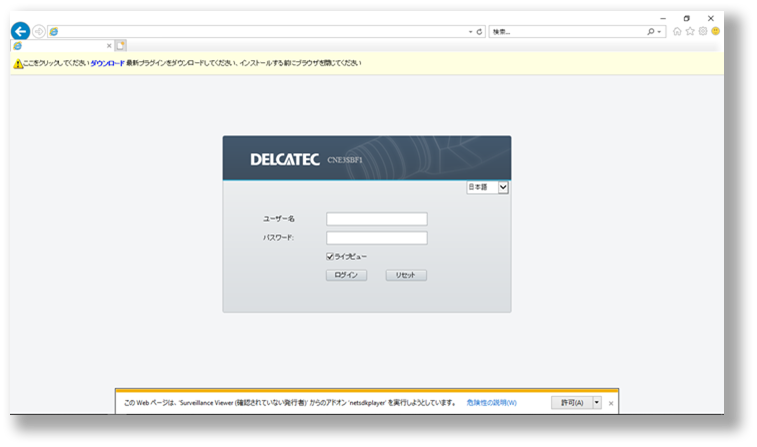This screenshot has width=757, height=447.
Task: Click the smiley feedback icon
Action: 715,31
